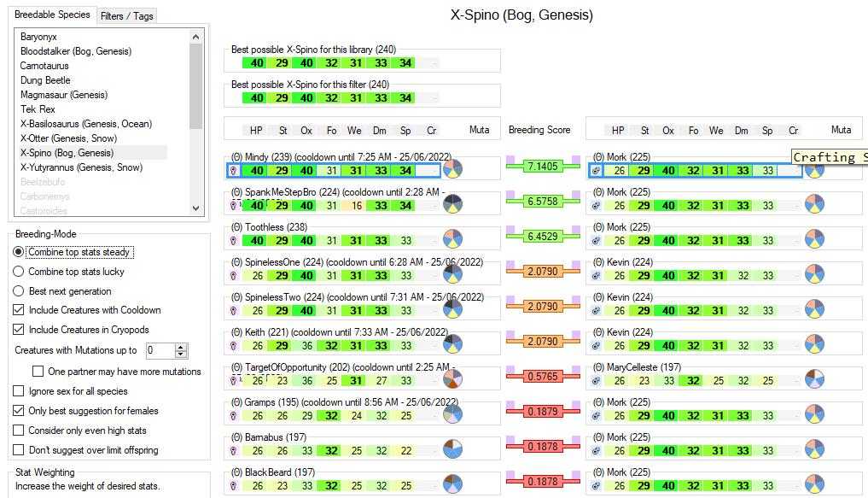Open Barnabus's color pie chart icon
Image resolution: width=868 pixels, height=498 pixels.
[x=453, y=448]
